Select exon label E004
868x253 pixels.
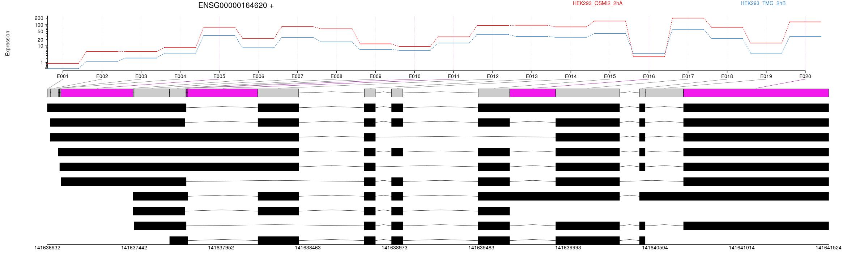coord(180,76)
